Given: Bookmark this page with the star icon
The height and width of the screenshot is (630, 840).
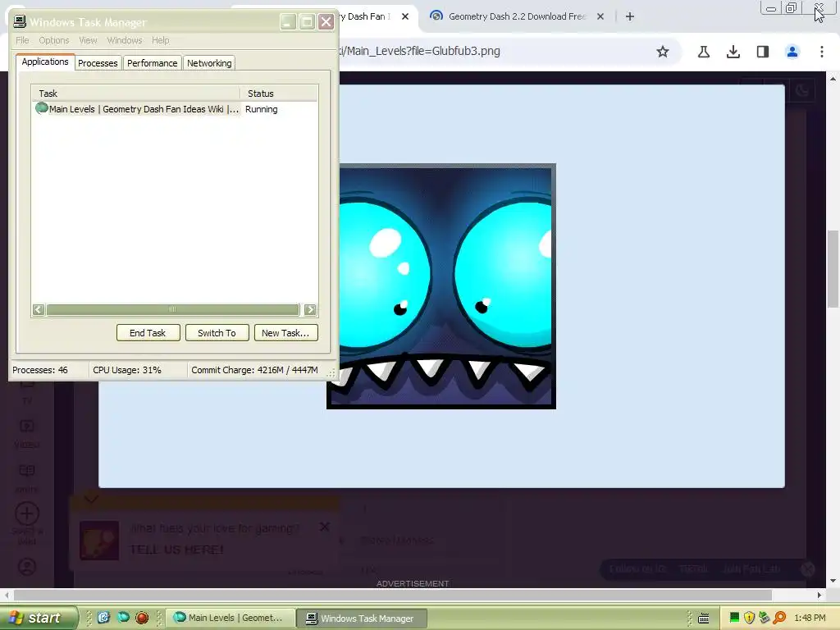Looking at the screenshot, I should (663, 52).
